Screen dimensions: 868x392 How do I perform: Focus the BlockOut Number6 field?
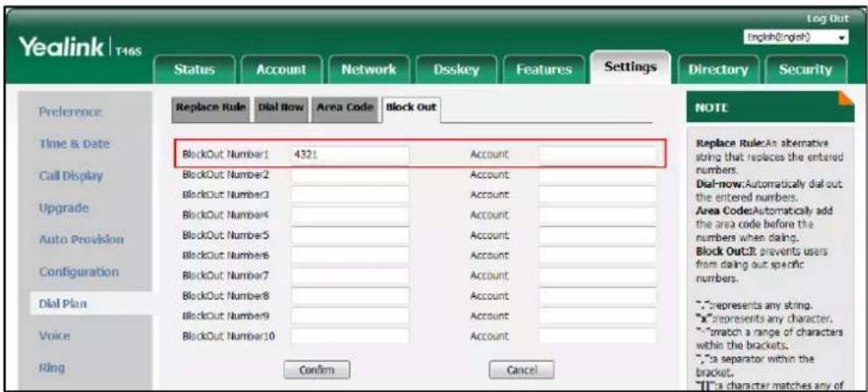(350, 254)
